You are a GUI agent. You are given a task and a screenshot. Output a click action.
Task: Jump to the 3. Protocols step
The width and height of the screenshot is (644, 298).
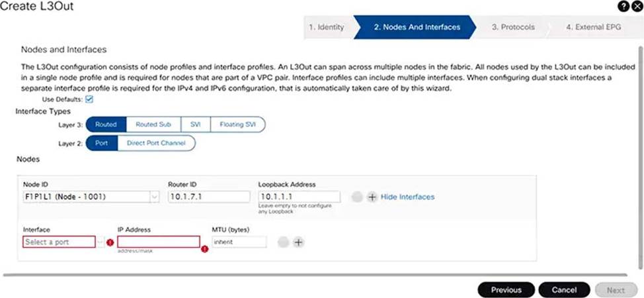(512, 27)
